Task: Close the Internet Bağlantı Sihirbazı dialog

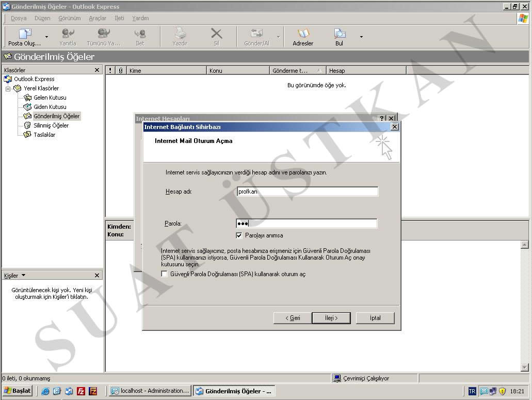Action: pyautogui.click(x=395, y=126)
